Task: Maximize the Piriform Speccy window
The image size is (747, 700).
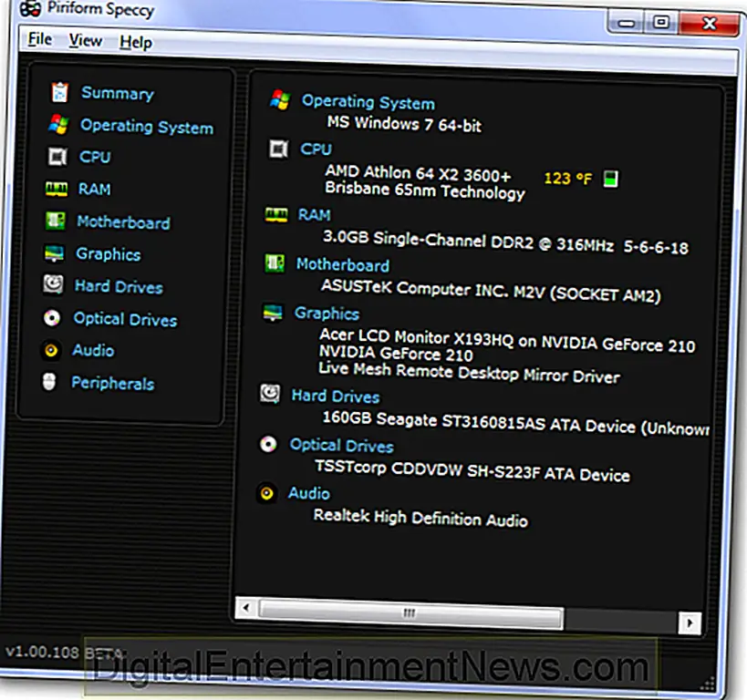Action: coord(660,22)
